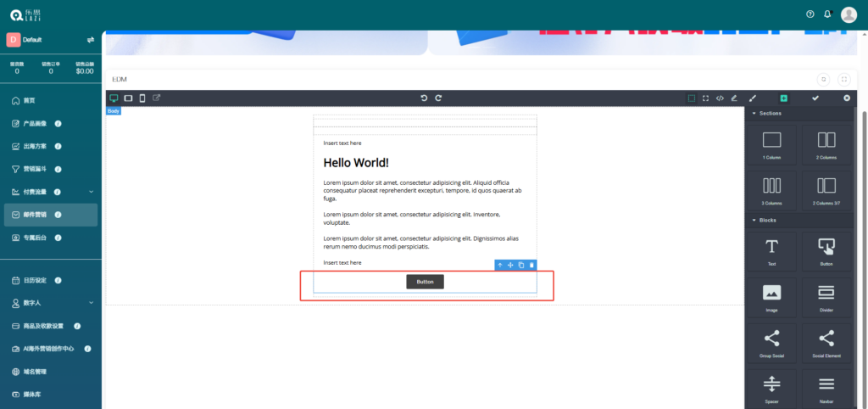Delete the selected Button element via trash icon

pyautogui.click(x=531, y=266)
